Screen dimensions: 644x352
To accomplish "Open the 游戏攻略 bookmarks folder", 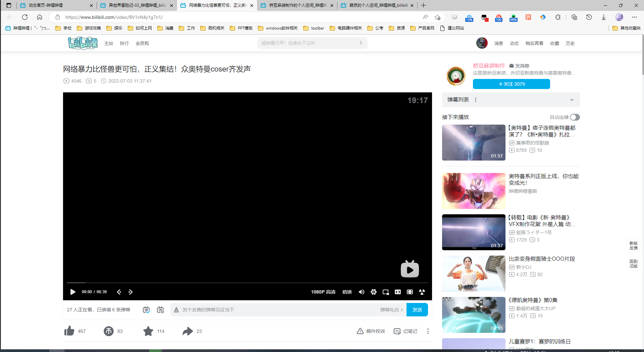I will 89,28.
